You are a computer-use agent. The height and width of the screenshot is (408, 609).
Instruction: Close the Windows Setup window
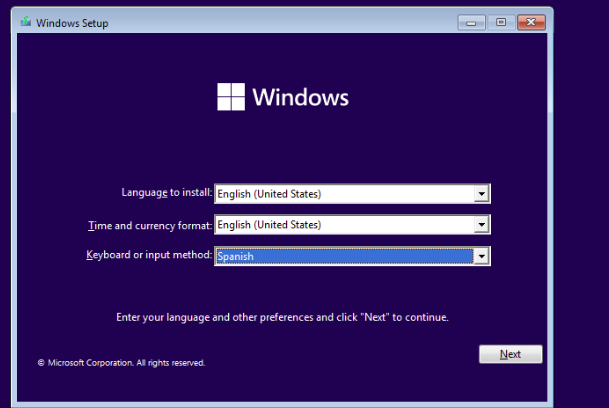click(531, 23)
